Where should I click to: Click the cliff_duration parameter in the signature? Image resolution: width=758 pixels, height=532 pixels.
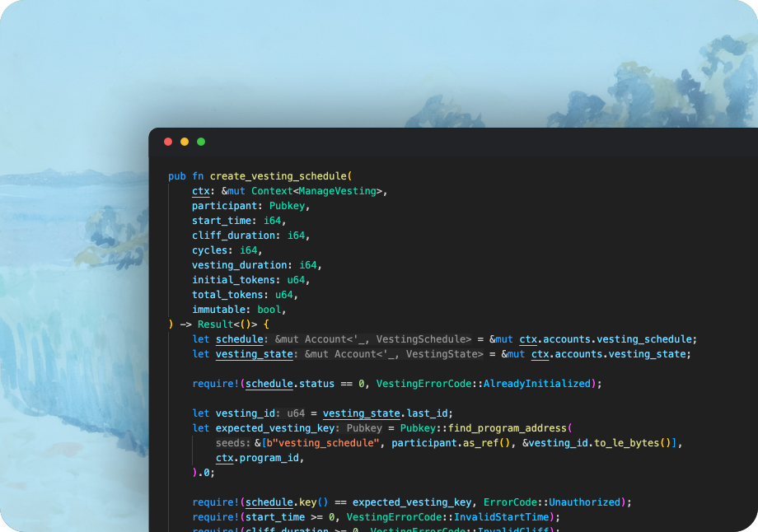coord(233,236)
